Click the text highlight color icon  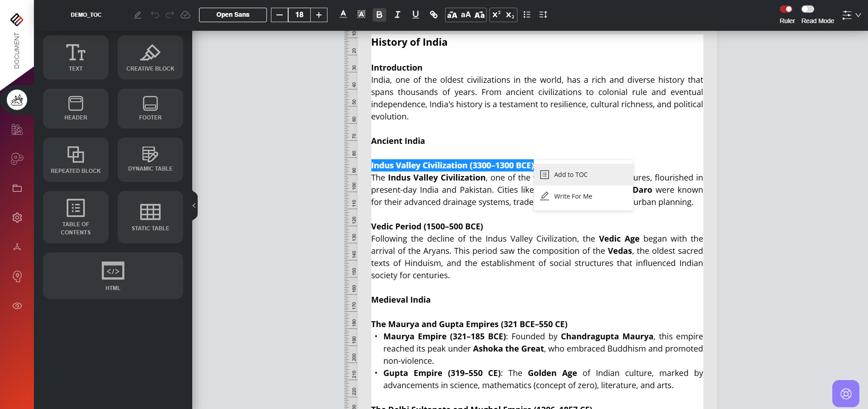361,14
